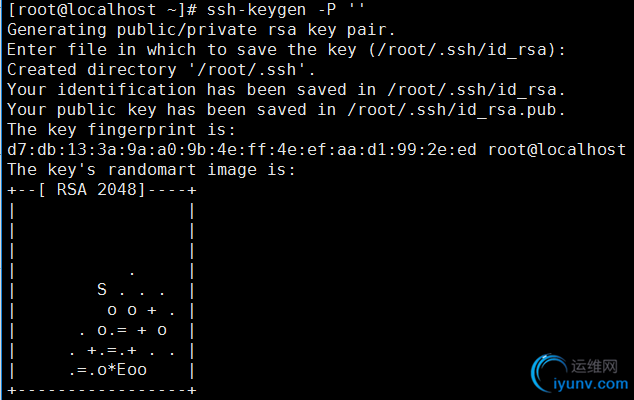This screenshot has width=634, height=400.
Task: Click the '(/root/.ssh/id_rsa):' prompt text
Action: click(x=466, y=50)
